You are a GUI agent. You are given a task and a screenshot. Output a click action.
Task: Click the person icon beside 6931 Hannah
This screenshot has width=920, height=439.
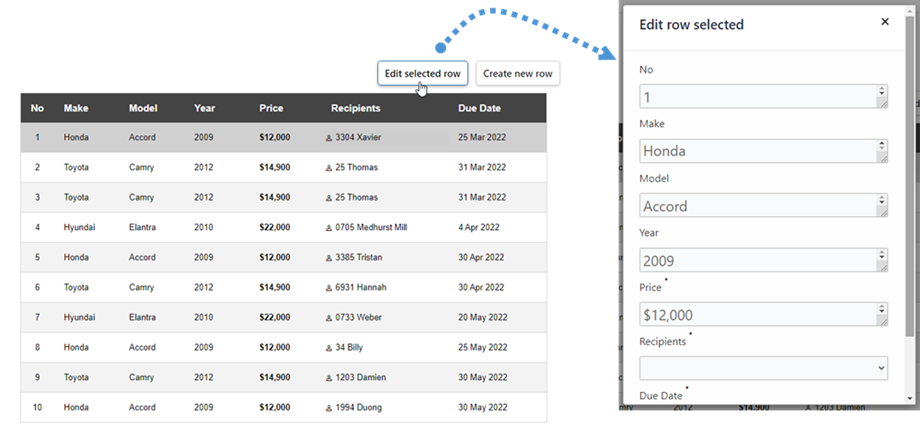coord(329,288)
